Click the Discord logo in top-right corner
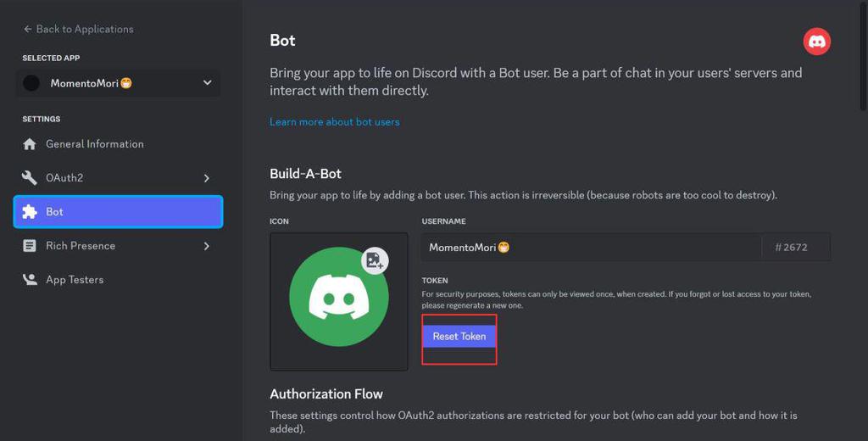 [816, 42]
